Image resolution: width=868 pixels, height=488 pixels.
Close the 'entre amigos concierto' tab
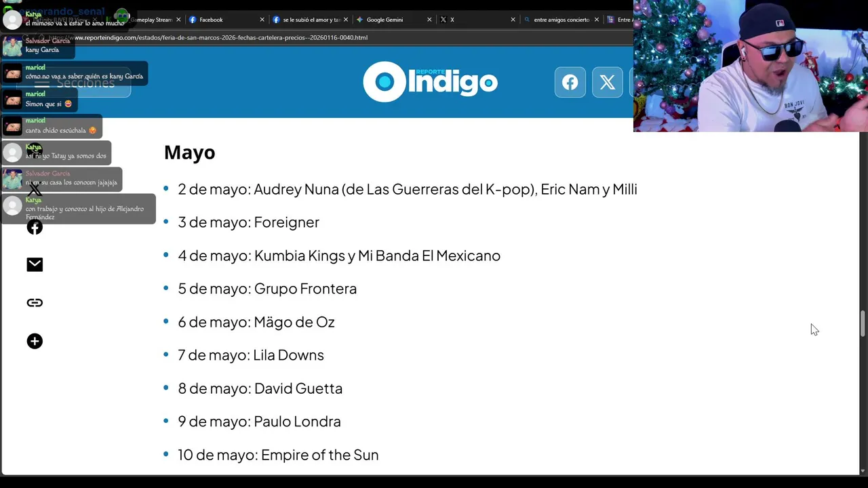(597, 20)
